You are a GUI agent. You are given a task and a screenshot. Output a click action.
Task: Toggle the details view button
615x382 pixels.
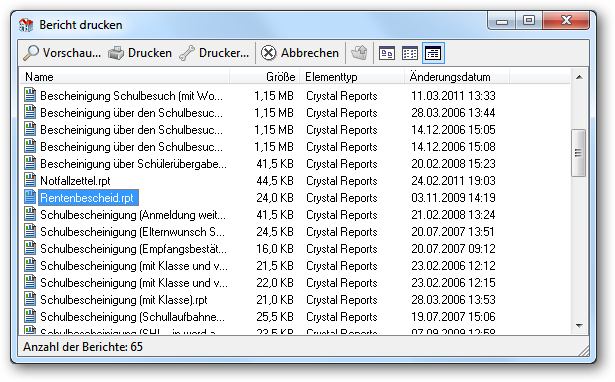click(x=433, y=53)
